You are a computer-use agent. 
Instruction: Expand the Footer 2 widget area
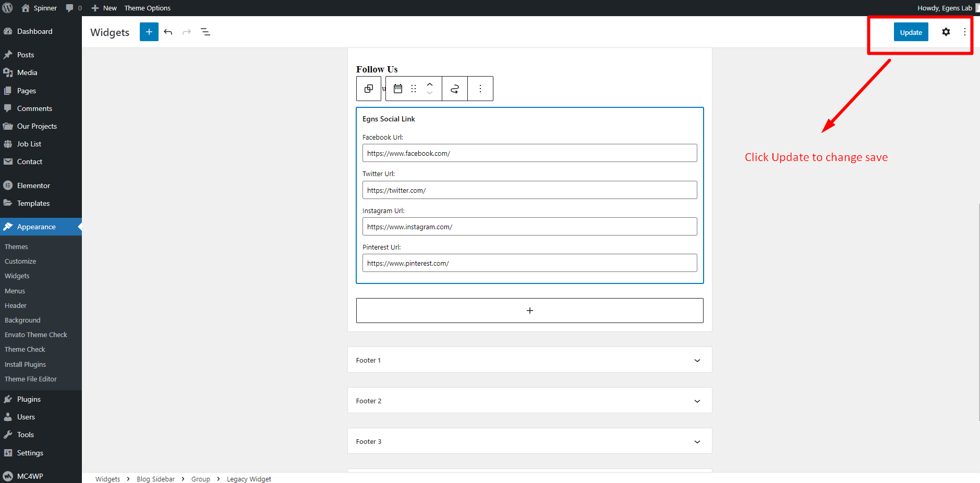pos(529,401)
